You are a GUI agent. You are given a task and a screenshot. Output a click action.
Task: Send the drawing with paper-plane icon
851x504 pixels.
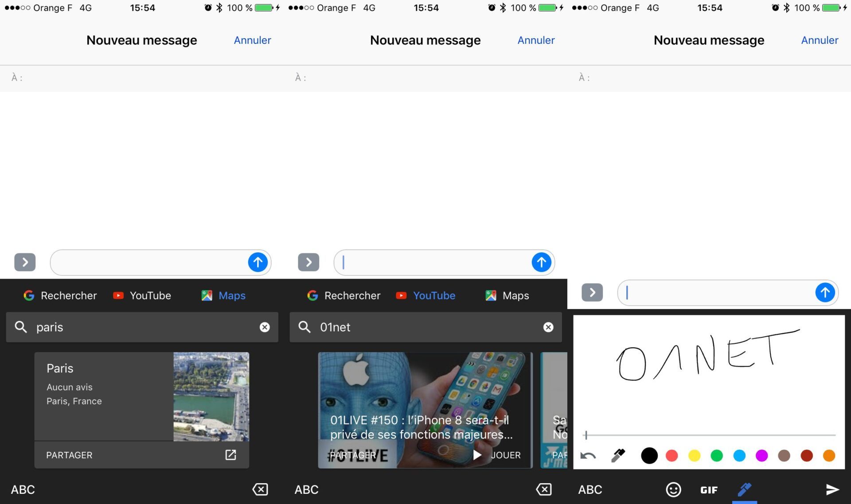point(832,489)
